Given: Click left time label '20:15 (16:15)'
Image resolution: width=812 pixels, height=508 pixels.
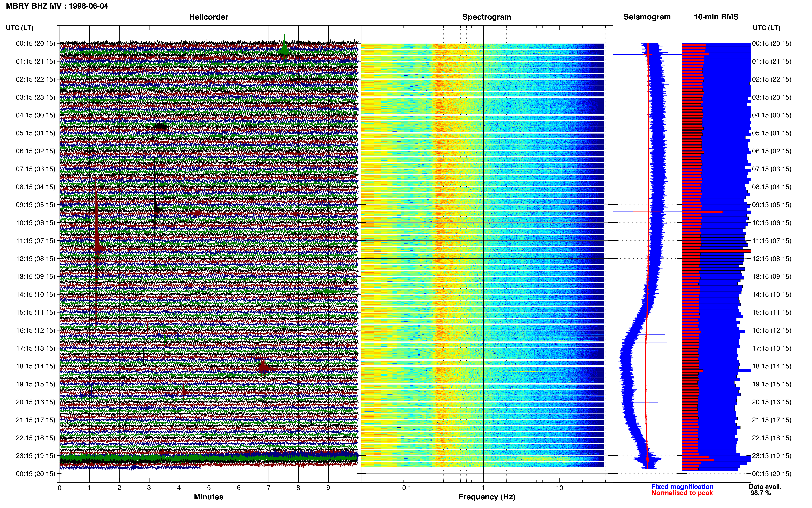Looking at the screenshot, I should coord(35,402).
